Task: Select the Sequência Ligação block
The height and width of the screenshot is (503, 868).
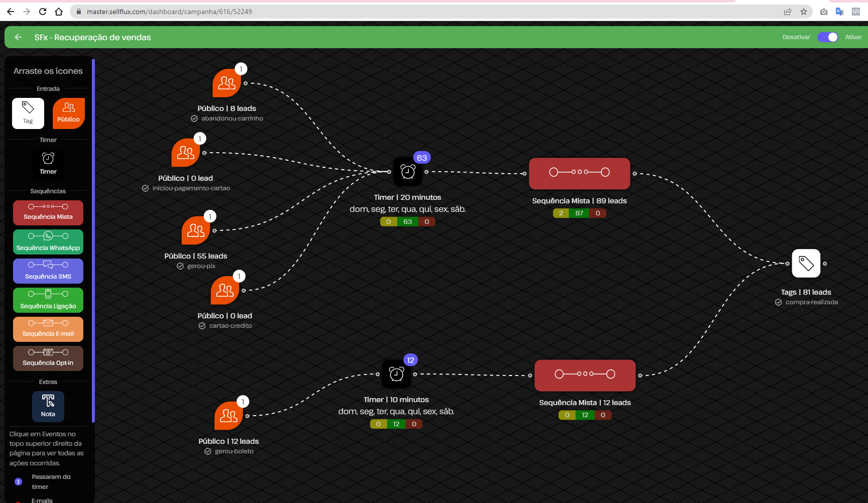Action: 48,300
